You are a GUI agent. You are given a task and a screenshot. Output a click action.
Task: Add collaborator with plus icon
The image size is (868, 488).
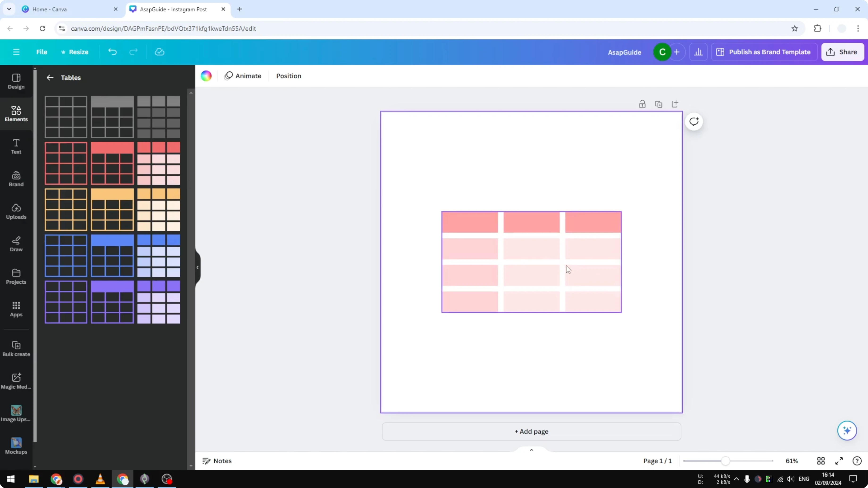tap(677, 52)
